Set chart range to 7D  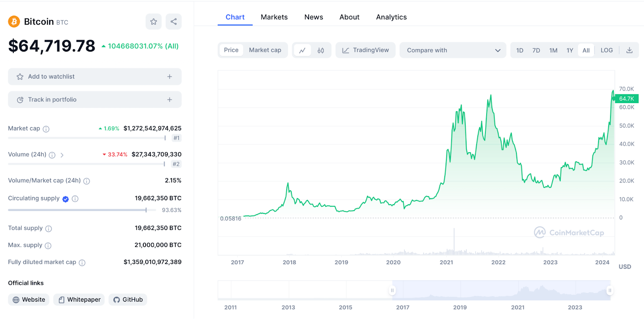536,50
